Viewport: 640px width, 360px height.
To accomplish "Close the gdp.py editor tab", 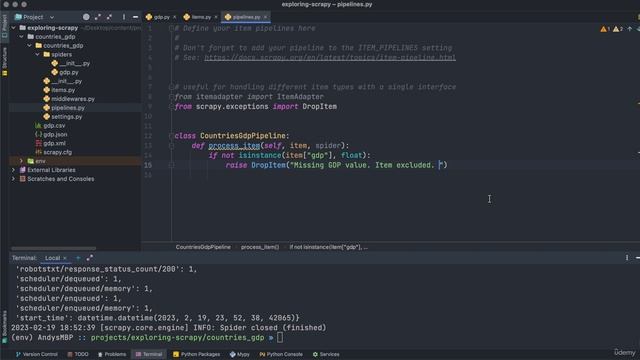I will (175, 17).
